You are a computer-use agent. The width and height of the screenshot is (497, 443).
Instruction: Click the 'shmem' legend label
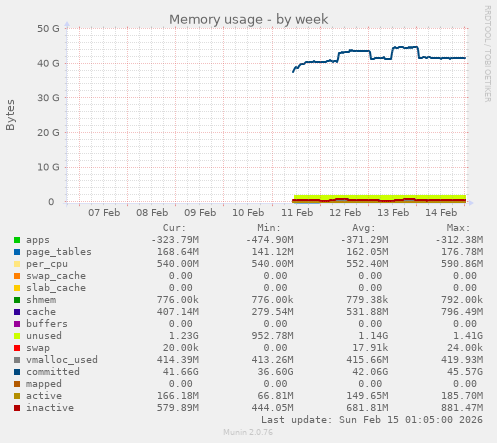click(x=41, y=300)
